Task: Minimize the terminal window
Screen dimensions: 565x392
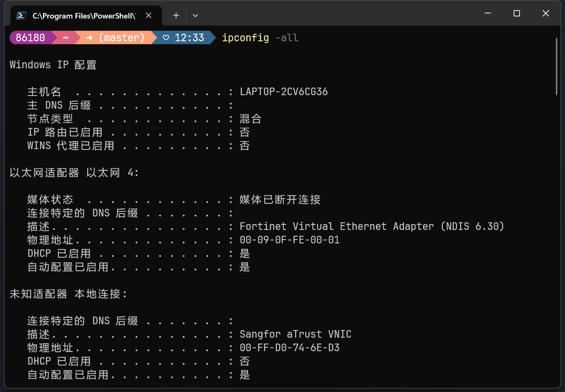Action: tap(488, 13)
